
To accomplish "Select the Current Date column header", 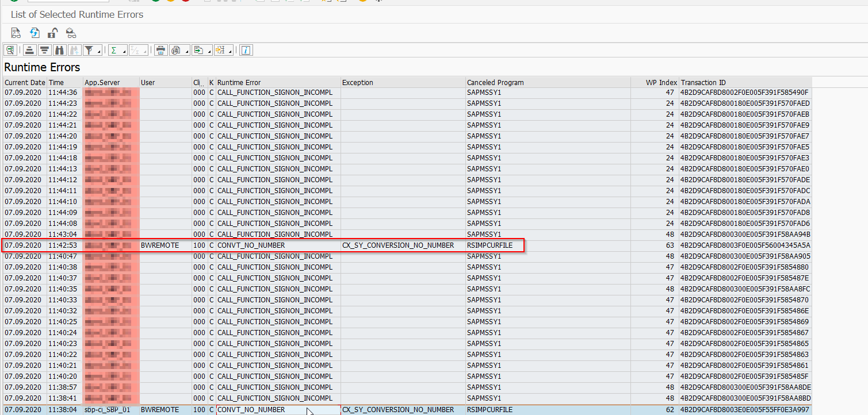I will tap(25, 82).
